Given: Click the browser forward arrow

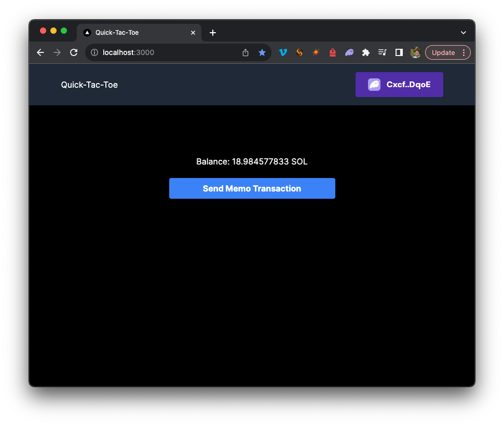Looking at the screenshot, I should point(57,52).
